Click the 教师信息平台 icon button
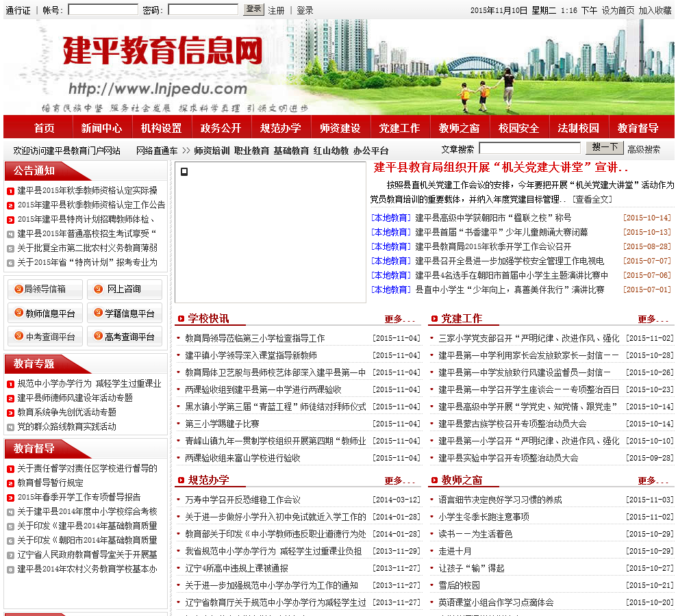 45,313
